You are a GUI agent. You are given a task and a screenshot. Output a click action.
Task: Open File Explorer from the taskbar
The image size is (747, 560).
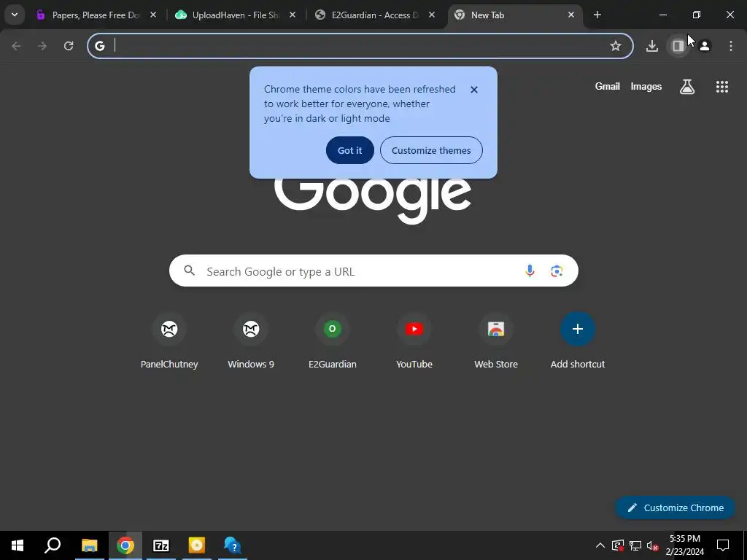89,545
